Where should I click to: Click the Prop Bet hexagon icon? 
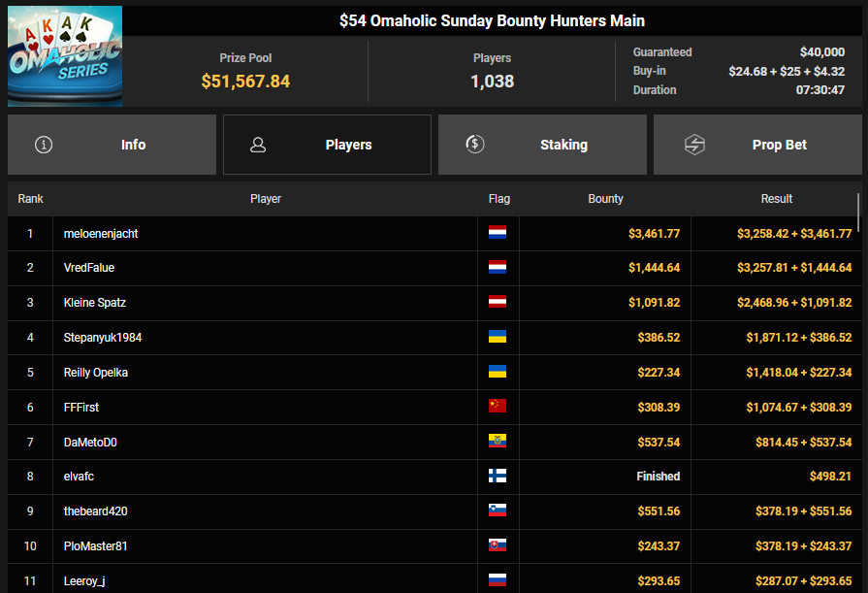(x=694, y=145)
